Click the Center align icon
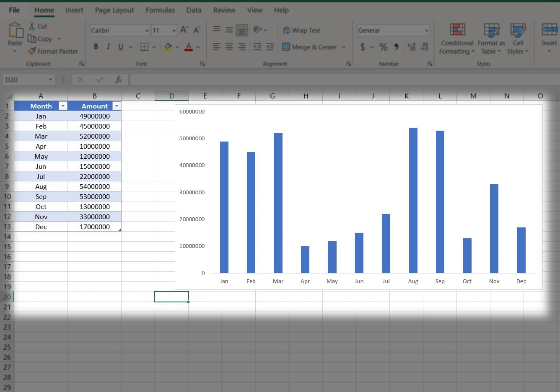Viewport: 560px width, 392px height. 229,47
